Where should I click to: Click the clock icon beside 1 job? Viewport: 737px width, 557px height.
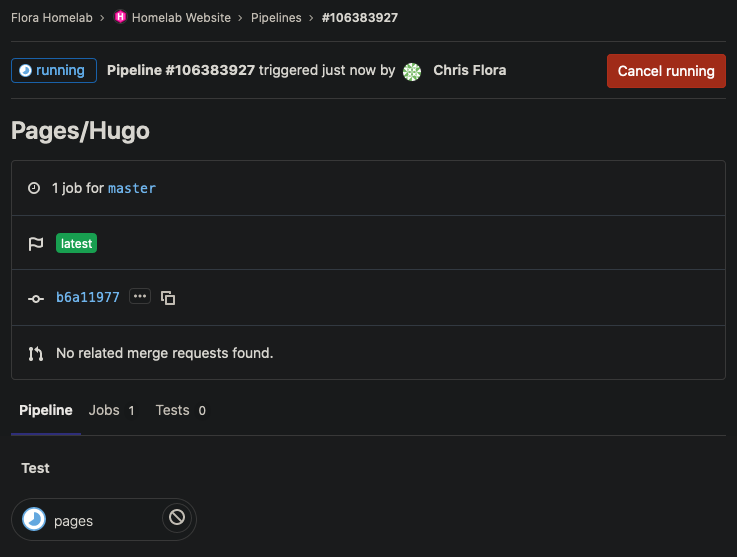(x=34, y=188)
